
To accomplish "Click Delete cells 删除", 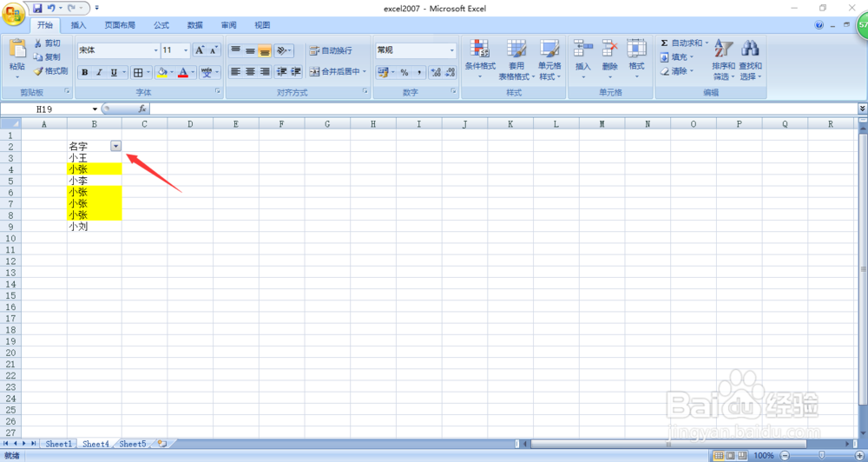I will tap(610, 60).
